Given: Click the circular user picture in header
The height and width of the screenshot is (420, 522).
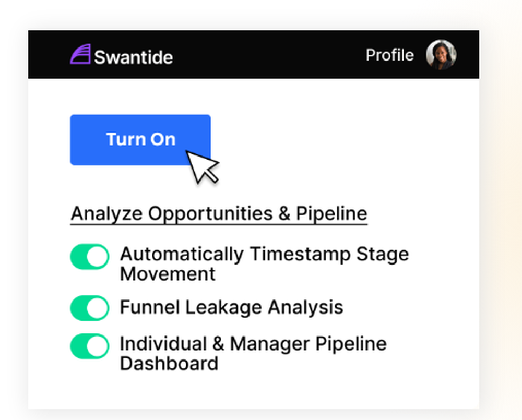Looking at the screenshot, I should [x=441, y=54].
